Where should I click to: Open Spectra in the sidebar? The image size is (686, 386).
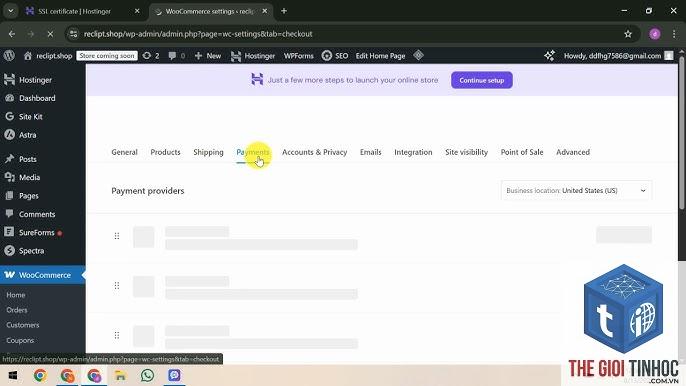(42, 251)
